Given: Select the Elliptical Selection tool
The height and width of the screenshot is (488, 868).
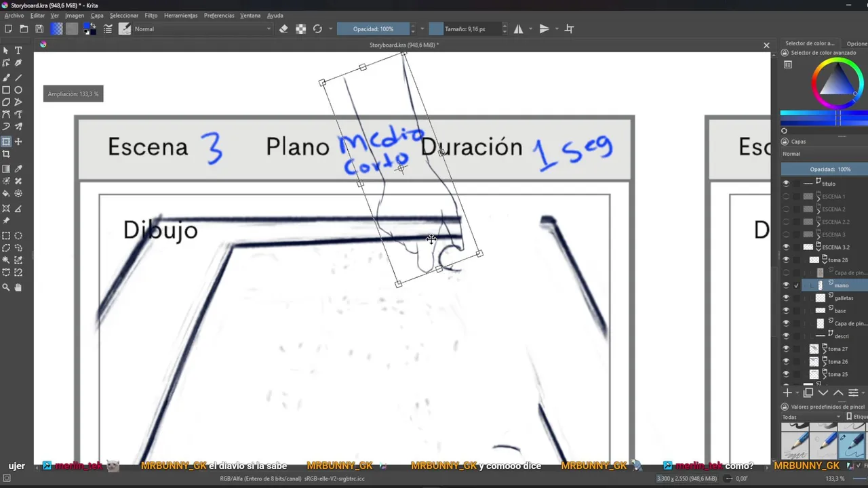Looking at the screenshot, I should [18, 236].
